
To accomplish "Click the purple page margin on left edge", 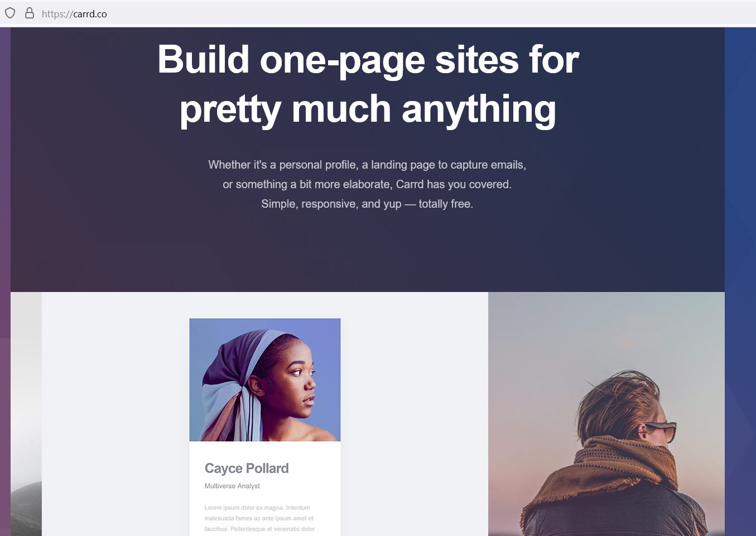I will (x=5, y=281).
